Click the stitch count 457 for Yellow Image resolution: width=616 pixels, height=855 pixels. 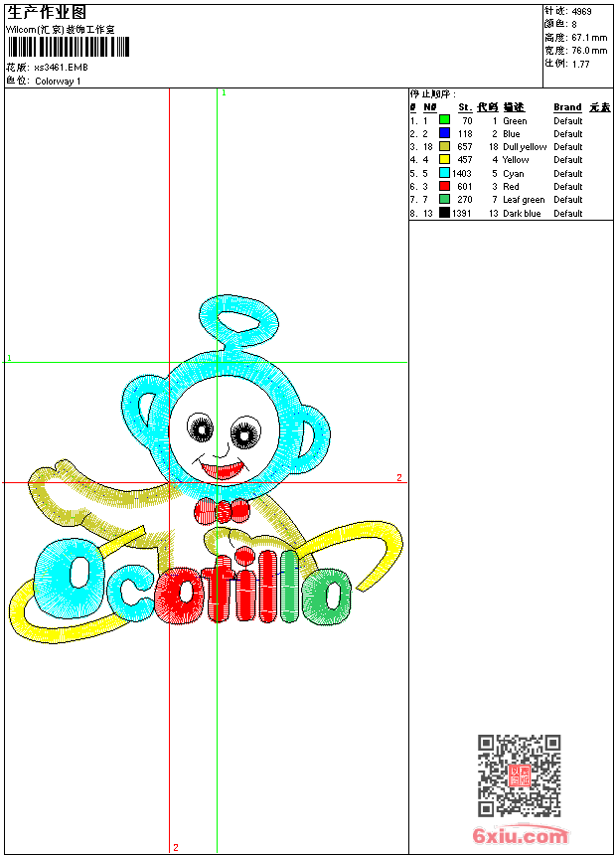tap(464, 160)
